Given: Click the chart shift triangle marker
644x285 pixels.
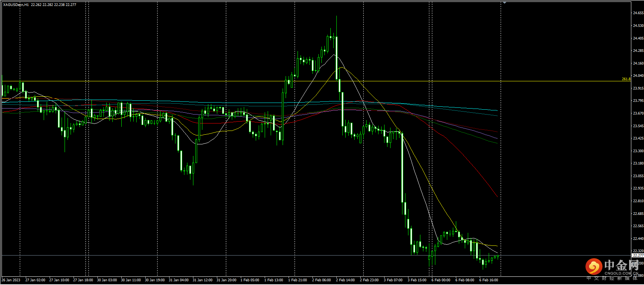Looking at the screenshot, I should click(x=504, y=2).
